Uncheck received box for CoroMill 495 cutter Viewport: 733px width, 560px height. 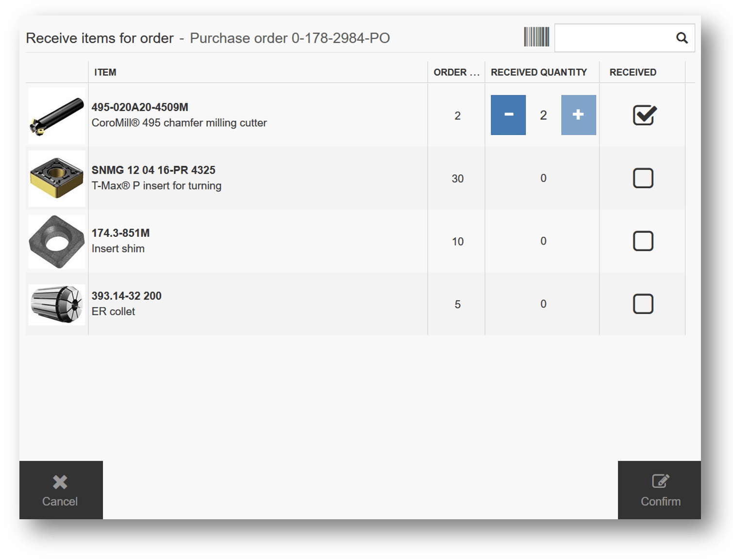[644, 115]
